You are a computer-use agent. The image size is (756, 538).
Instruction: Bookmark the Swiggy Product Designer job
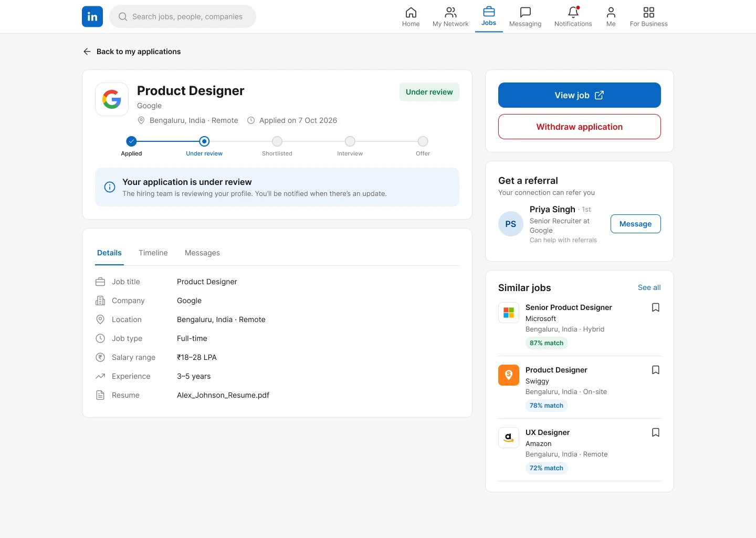click(x=656, y=370)
